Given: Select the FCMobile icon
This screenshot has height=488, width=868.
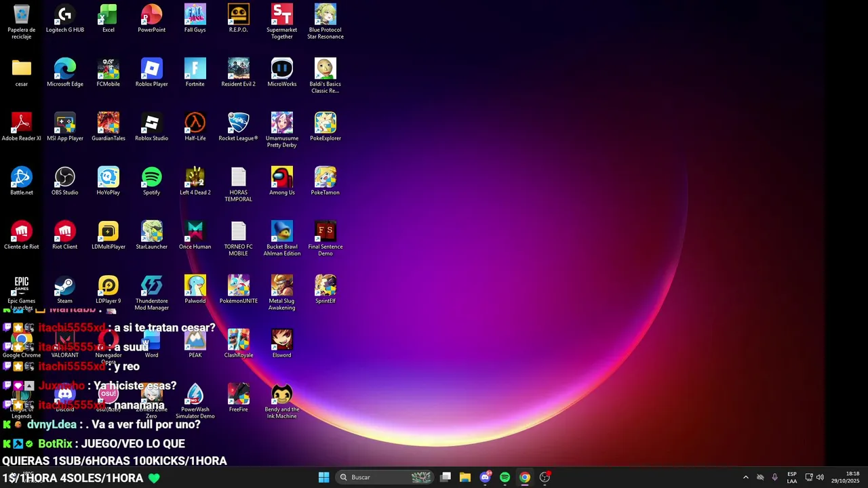Looking at the screenshot, I should 108,73.
